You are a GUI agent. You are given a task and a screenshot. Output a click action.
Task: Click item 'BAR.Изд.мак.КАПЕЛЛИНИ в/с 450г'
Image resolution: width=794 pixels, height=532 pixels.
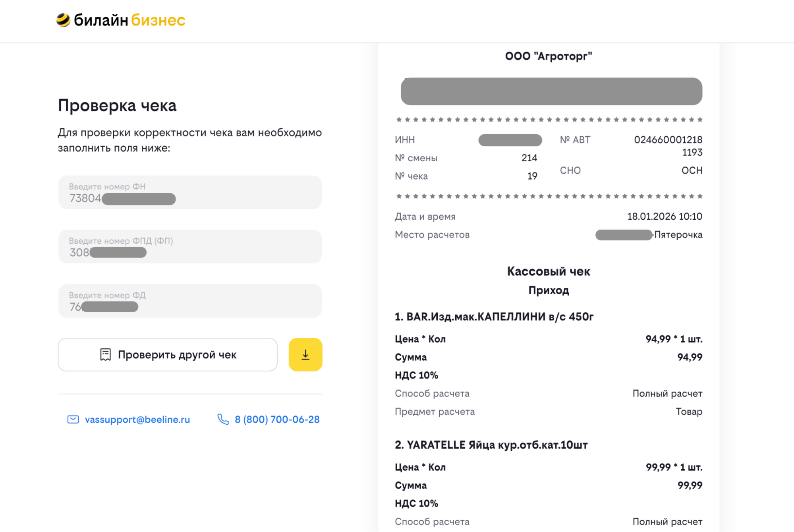(x=494, y=317)
